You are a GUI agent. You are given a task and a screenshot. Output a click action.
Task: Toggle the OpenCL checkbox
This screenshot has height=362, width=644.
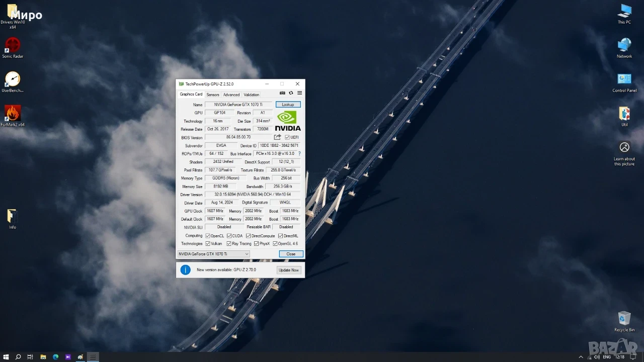[208, 236]
